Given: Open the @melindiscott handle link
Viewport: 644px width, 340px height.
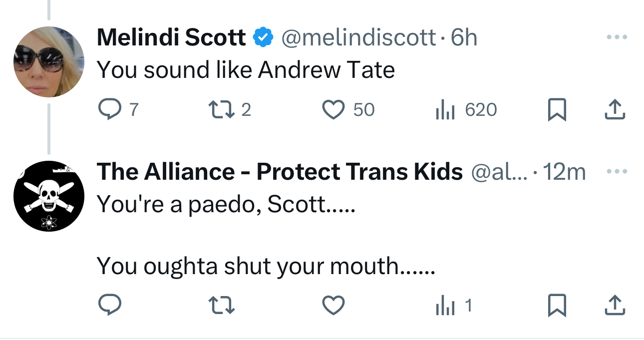Looking at the screenshot, I should tap(358, 38).
